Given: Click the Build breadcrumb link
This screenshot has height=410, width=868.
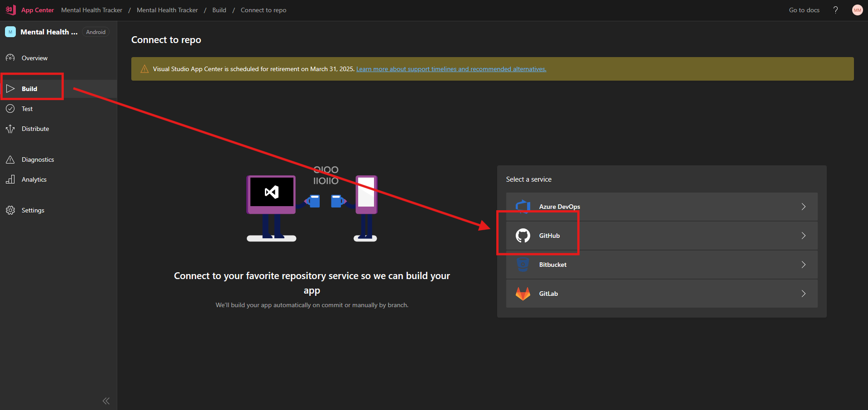Looking at the screenshot, I should click(219, 10).
